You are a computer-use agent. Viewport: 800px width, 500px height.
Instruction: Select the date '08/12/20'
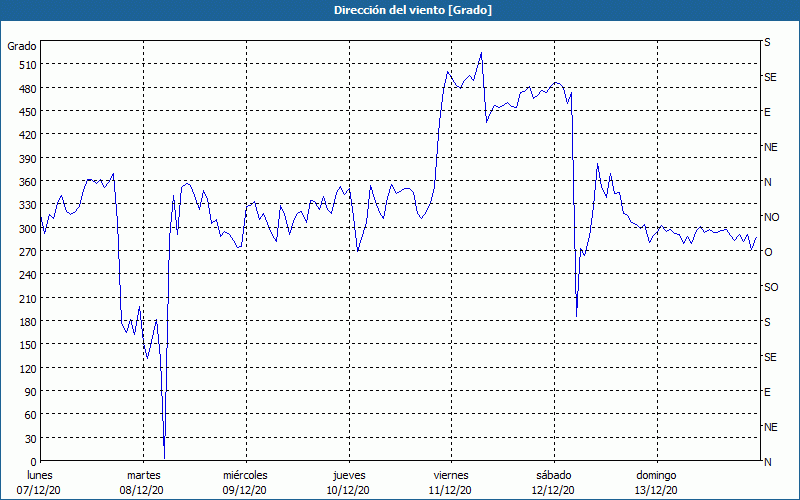[x=141, y=490]
